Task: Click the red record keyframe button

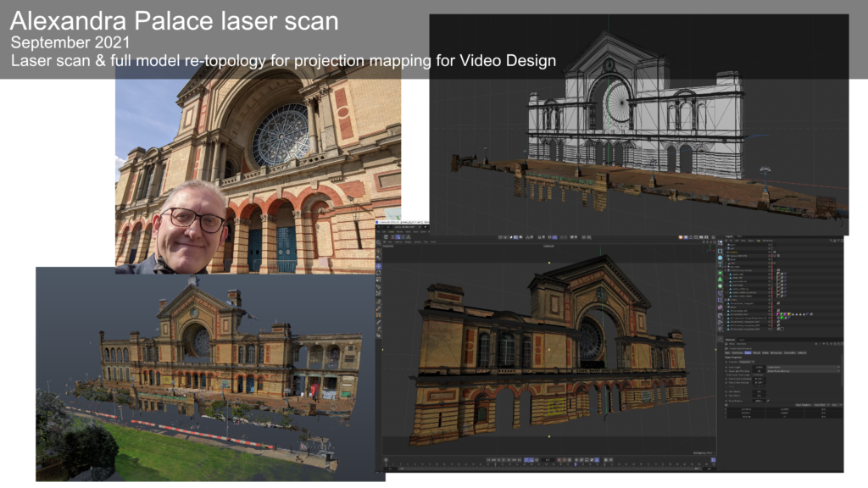Action: pyautogui.click(x=559, y=460)
